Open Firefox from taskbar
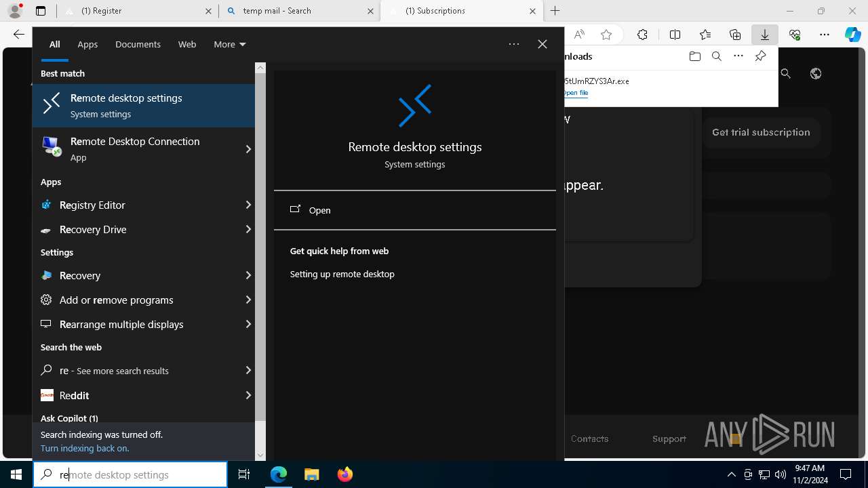 pyautogui.click(x=344, y=474)
